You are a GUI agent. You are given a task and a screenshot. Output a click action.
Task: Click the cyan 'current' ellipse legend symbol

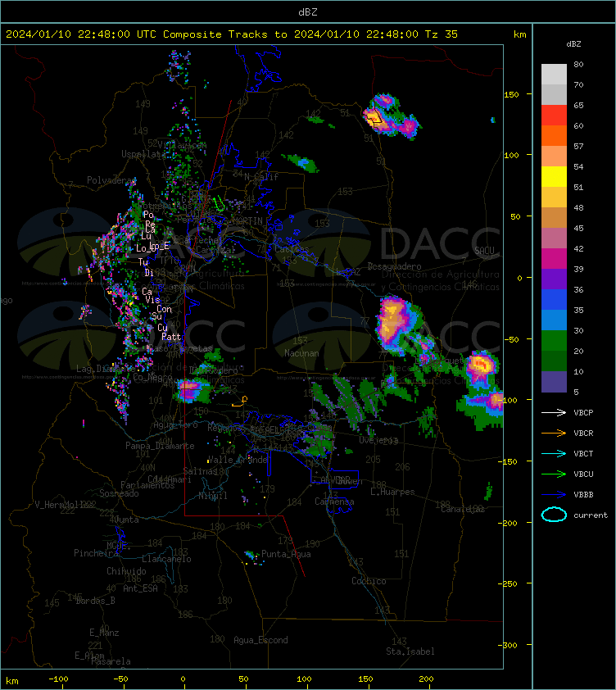pyautogui.click(x=554, y=515)
